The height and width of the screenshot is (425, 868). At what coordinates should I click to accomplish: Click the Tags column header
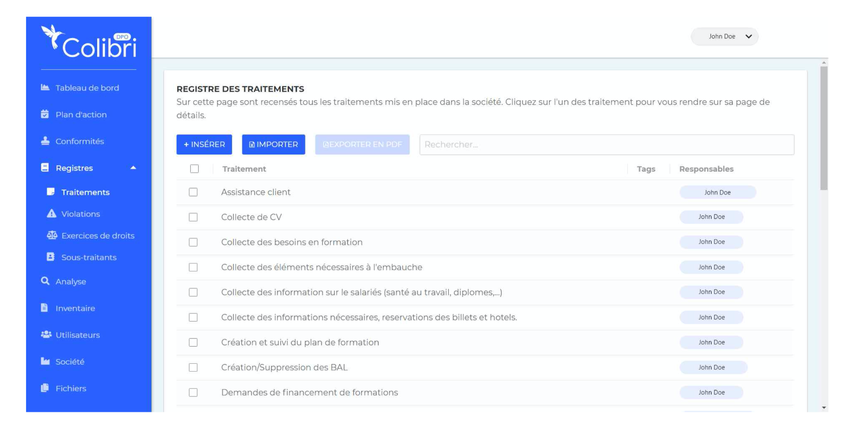tap(646, 169)
